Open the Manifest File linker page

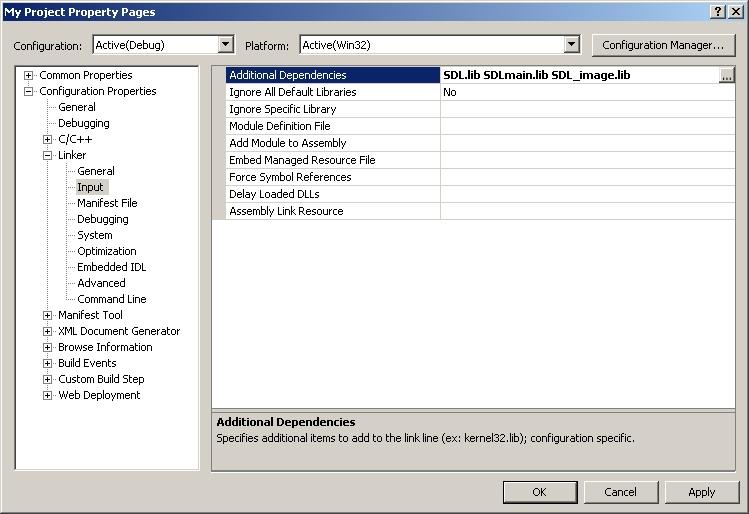(107, 203)
